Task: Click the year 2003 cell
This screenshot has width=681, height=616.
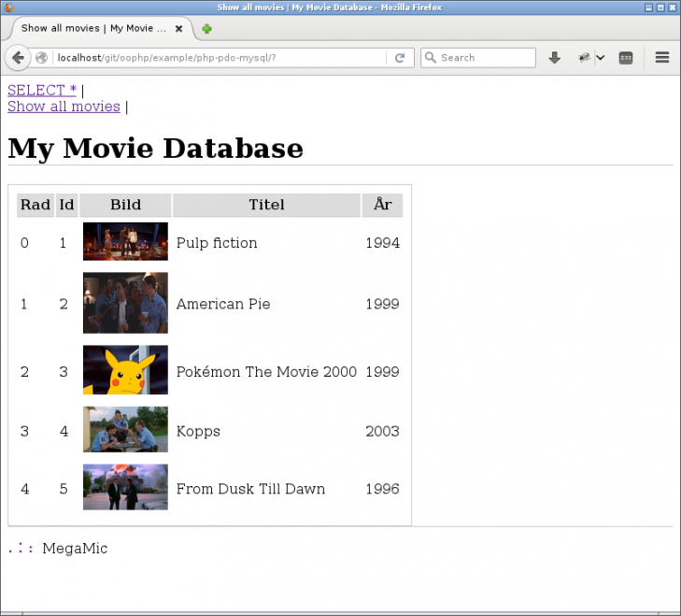Action: point(383,431)
